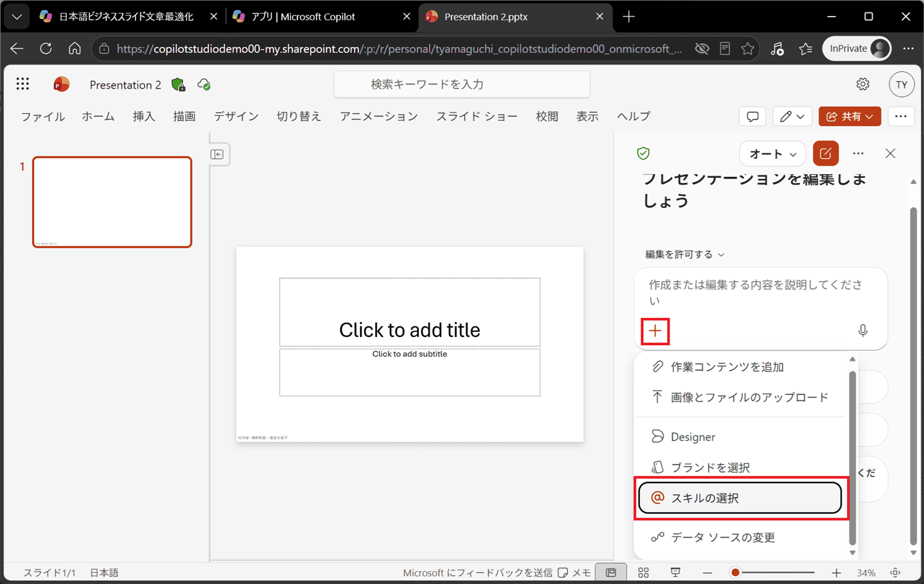Screen dimensions: 924x584
Task: Open the Microsoft 365 app launcher grid
Action: click(x=23, y=84)
